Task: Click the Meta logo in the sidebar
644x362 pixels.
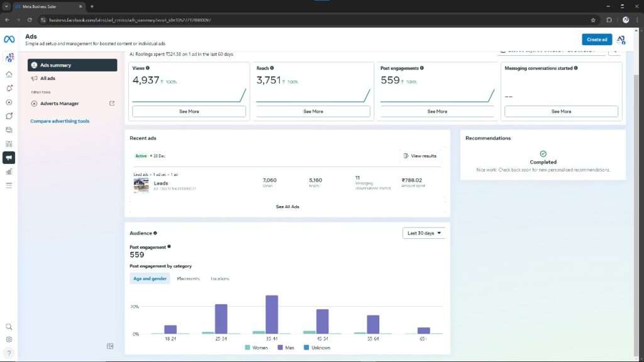Action: pyautogui.click(x=9, y=40)
